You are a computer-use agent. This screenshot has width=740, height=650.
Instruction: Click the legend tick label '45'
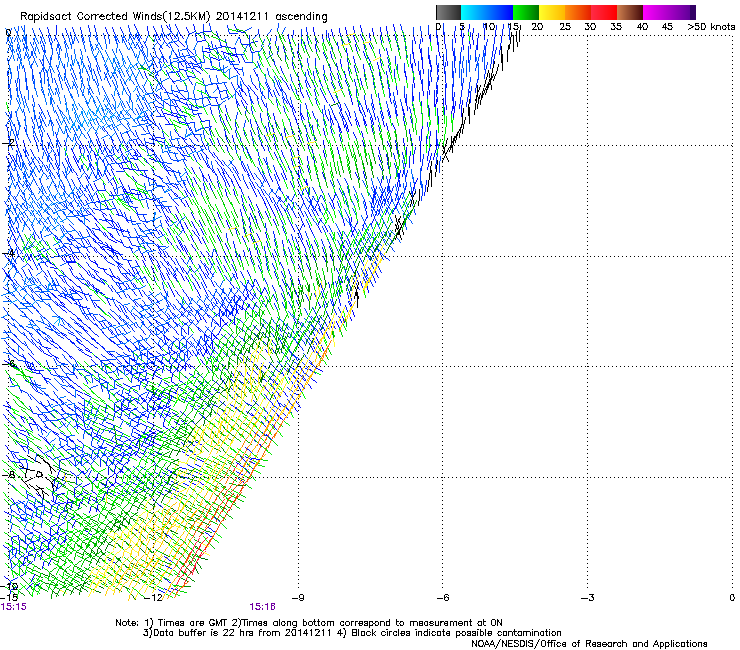coord(667,26)
